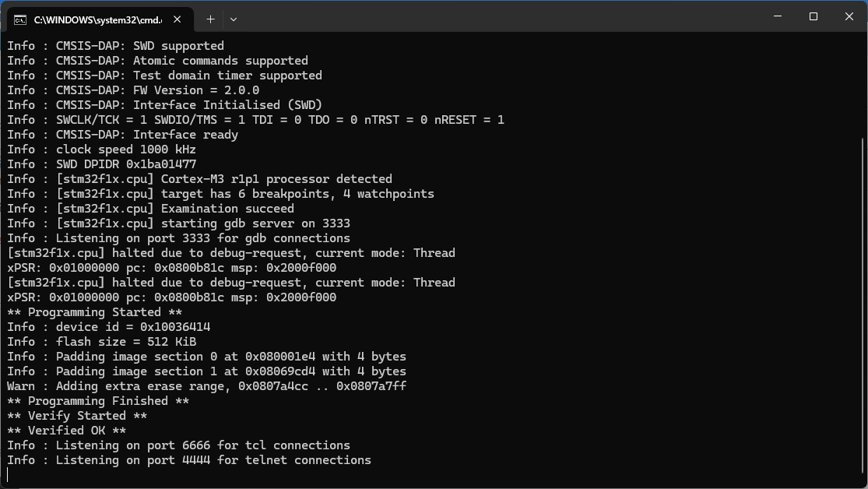Click the scrollbar track above the thumb
The width and height of the screenshot is (868, 489).
click(x=863, y=85)
